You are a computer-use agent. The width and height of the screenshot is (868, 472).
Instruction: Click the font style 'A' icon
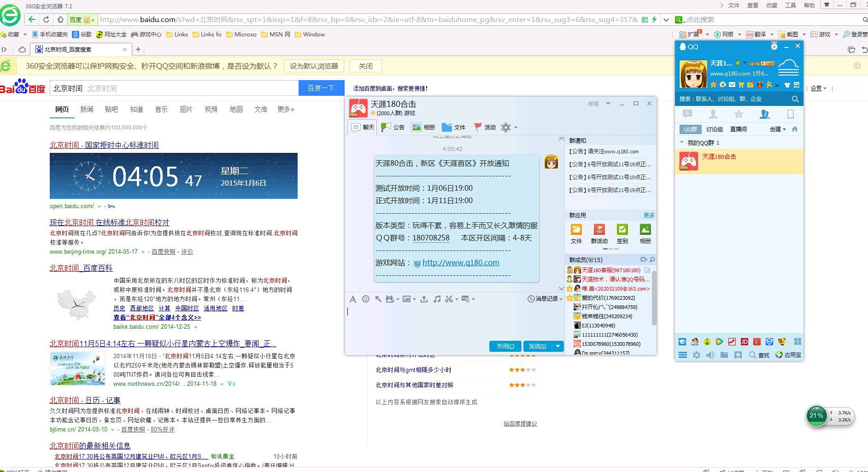353,299
